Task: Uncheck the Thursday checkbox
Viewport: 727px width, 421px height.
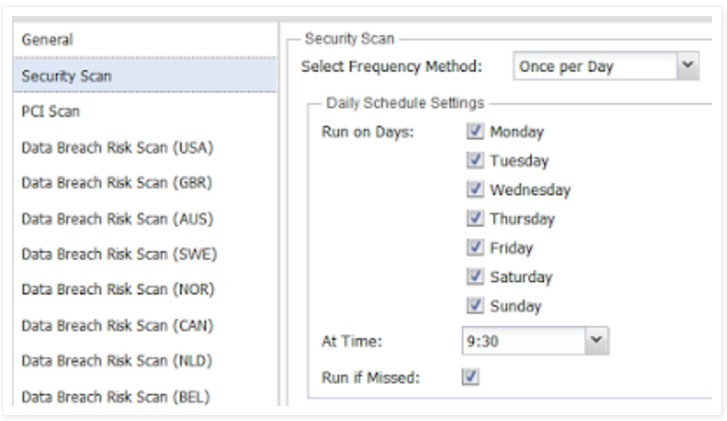Action: pos(475,218)
